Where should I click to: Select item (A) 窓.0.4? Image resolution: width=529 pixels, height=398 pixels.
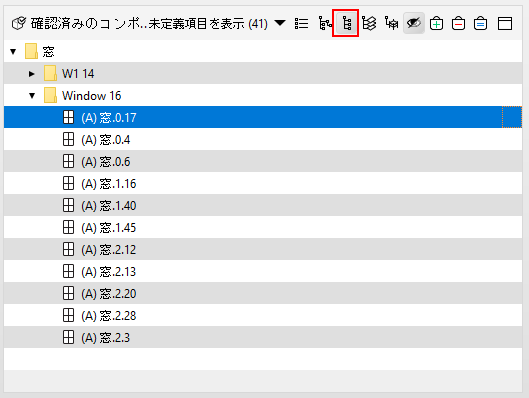[263, 139]
